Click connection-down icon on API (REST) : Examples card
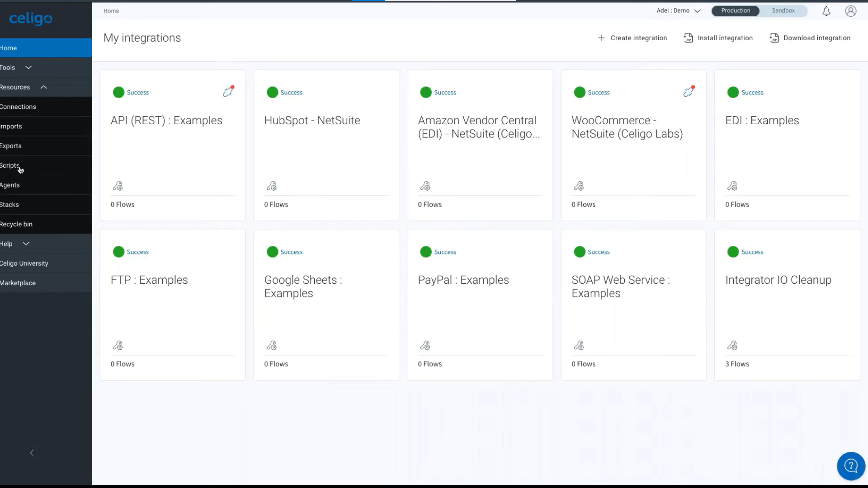The height and width of the screenshot is (488, 868). tap(228, 91)
